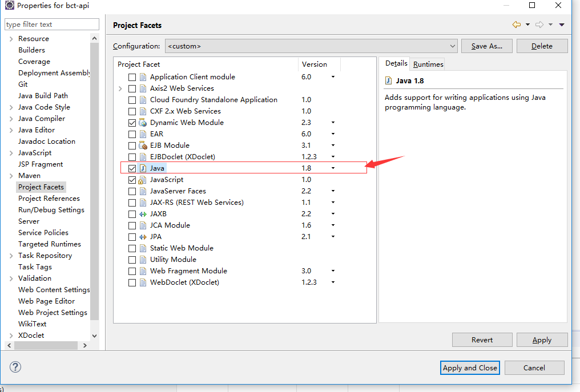Screen dimensions: 580x392
Task: Click the Delete configuration button
Action: [542, 46]
